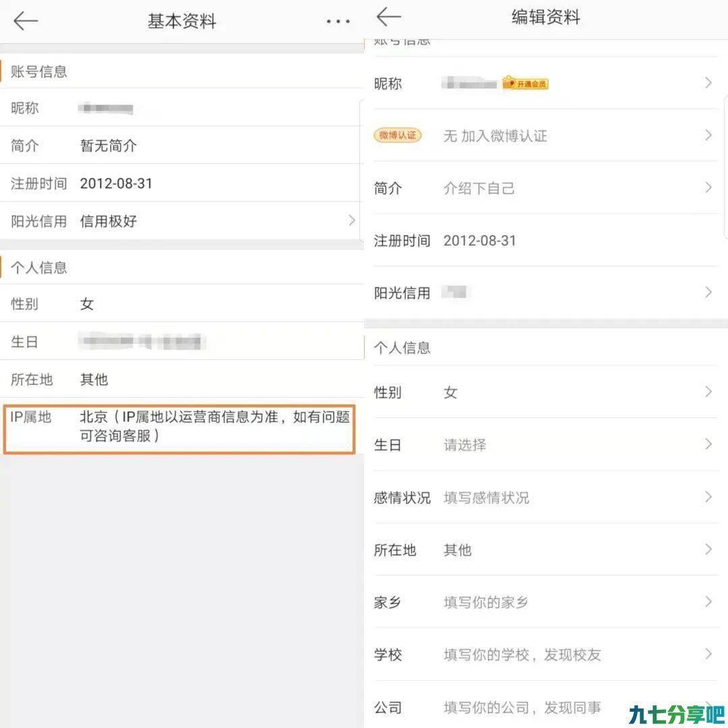
Task: Tap 编辑资料 page title
Action: pos(545,17)
